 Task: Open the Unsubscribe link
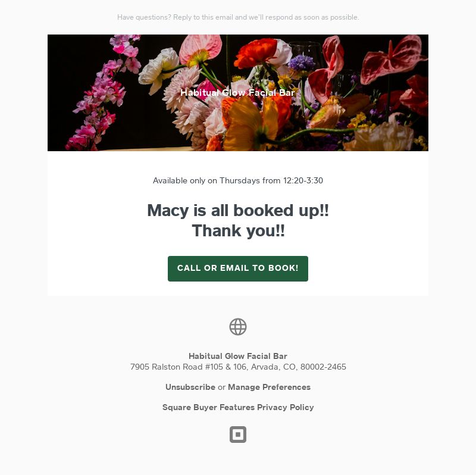coord(190,387)
